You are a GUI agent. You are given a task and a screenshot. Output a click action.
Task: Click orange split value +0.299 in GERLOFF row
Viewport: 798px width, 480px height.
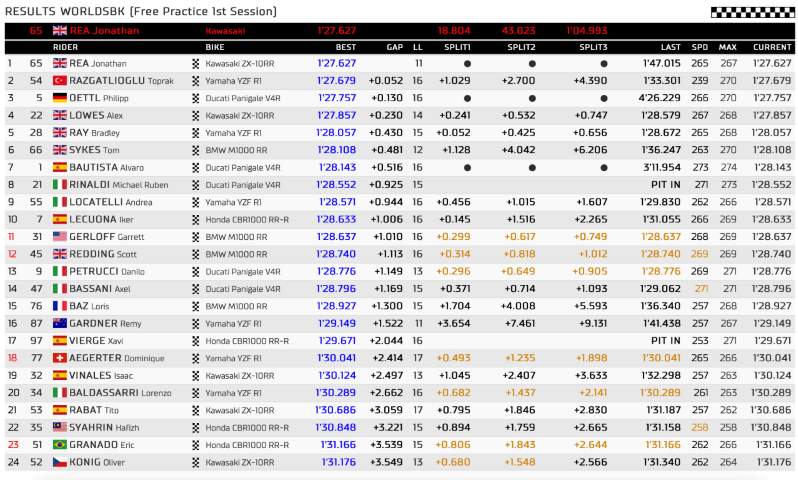pyautogui.click(x=453, y=236)
